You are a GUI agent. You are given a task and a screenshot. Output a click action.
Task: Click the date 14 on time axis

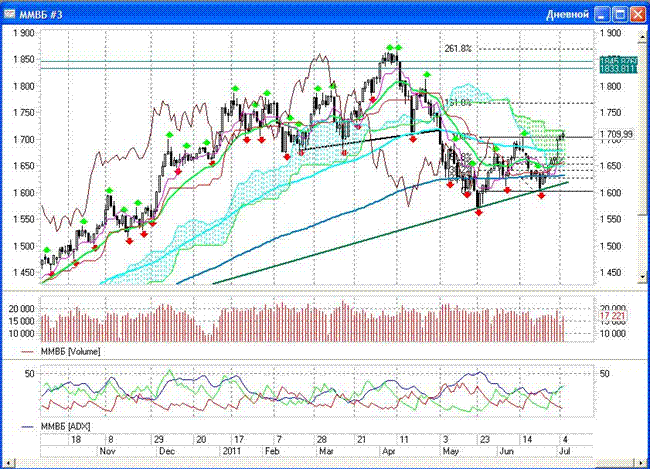pos(527,440)
